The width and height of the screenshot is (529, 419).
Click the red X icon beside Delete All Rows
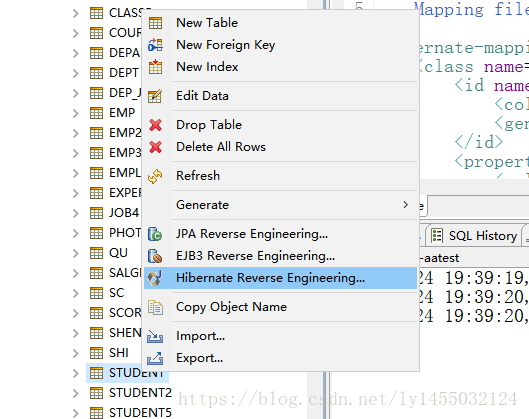pyautogui.click(x=156, y=147)
